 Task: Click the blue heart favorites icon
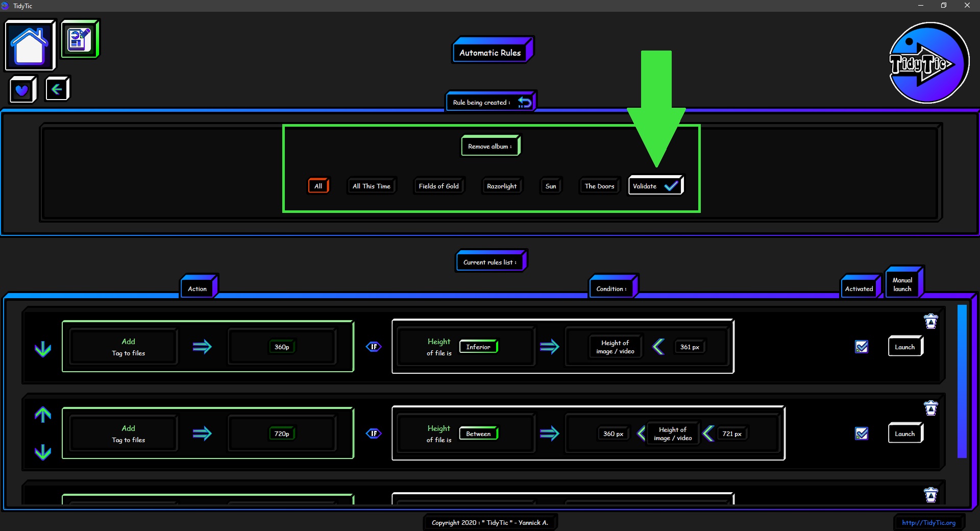tap(22, 90)
